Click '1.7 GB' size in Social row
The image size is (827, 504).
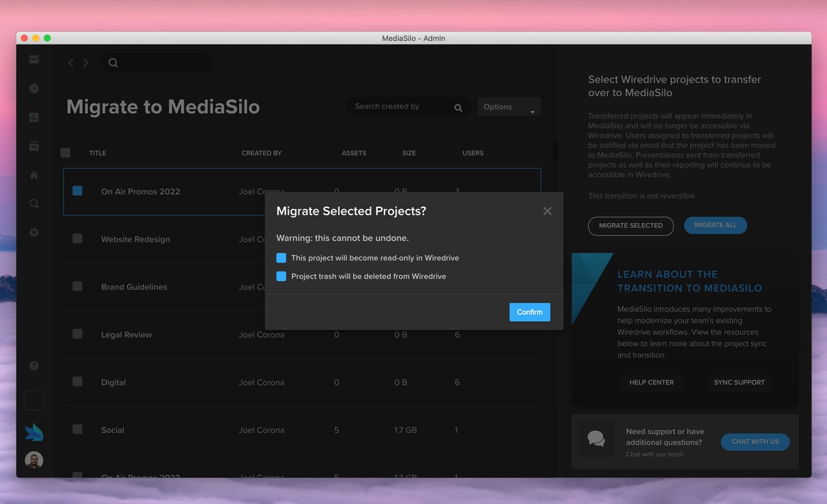coord(406,430)
